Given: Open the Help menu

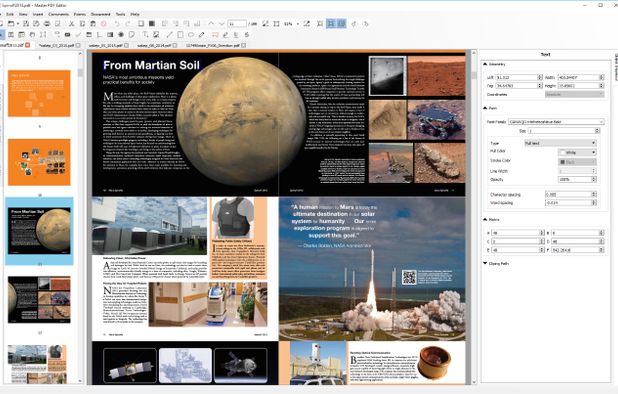Looking at the screenshot, I should [135, 14].
